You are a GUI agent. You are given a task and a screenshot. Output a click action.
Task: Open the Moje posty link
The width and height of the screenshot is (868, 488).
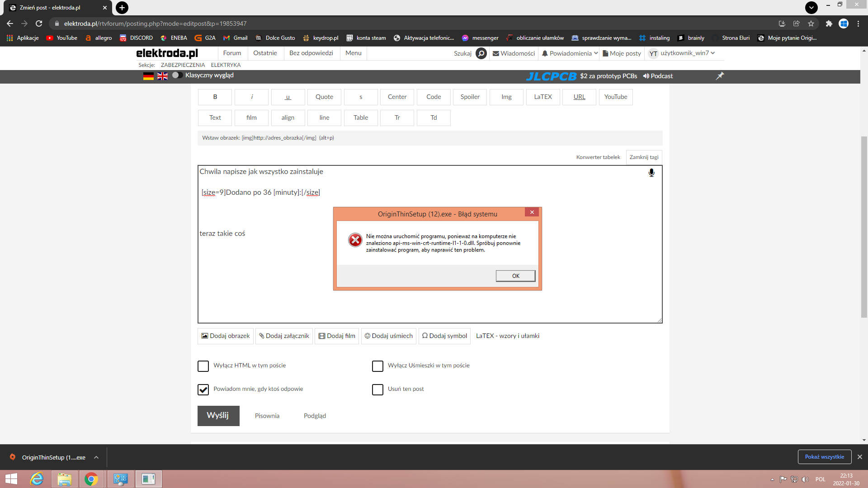tap(622, 53)
